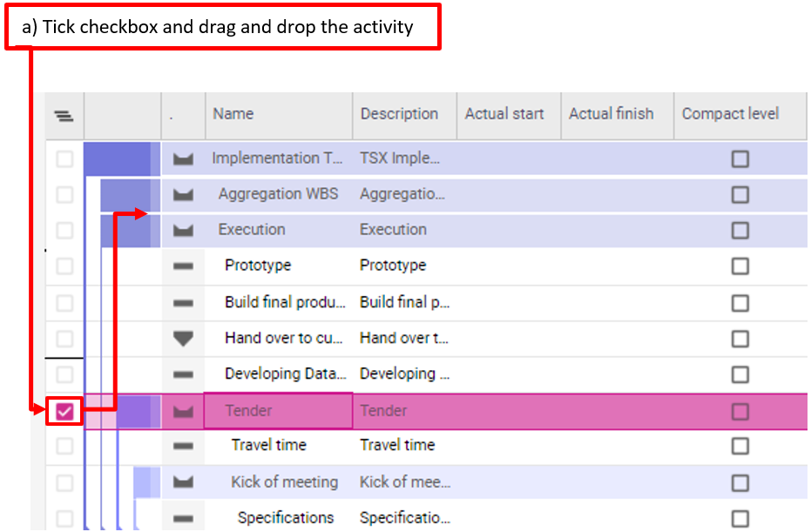Click the task icon beside Travel time
Screen dimensions: 811x532
[183, 446]
